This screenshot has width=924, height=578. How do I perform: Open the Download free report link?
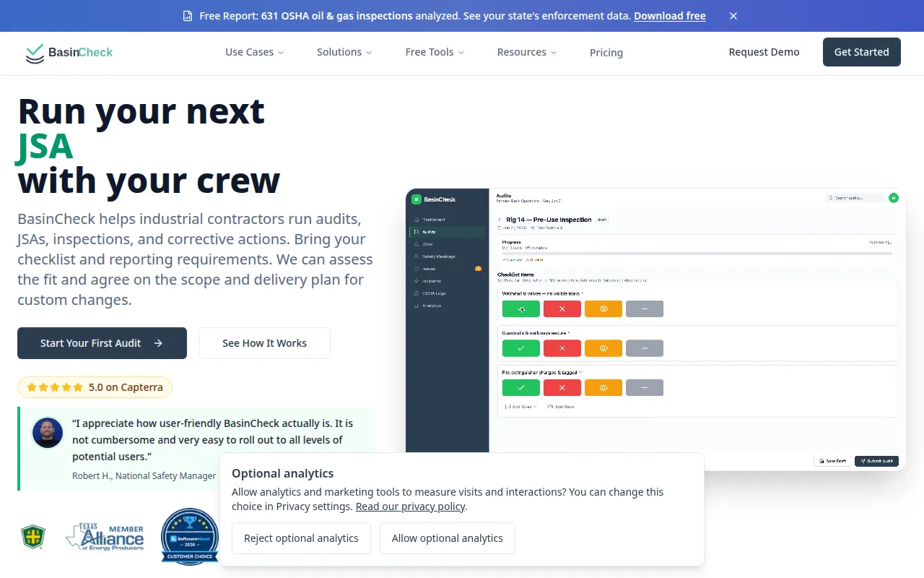pos(670,16)
